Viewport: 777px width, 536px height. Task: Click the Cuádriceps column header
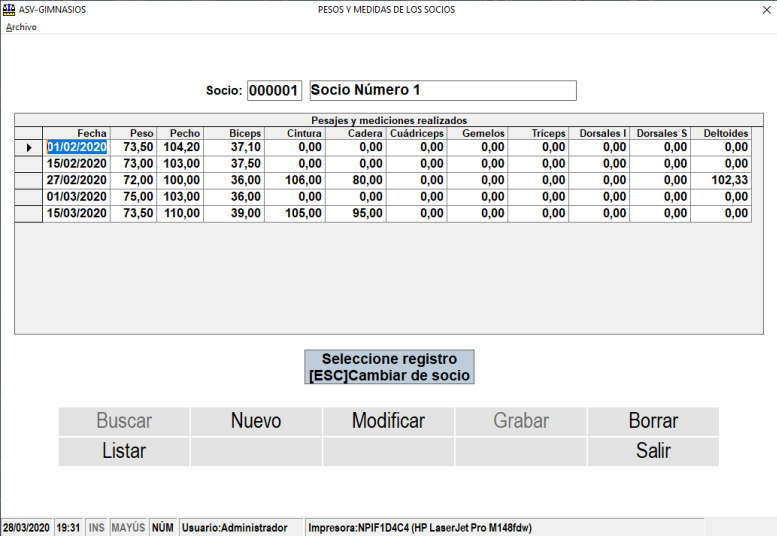pyautogui.click(x=417, y=133)
